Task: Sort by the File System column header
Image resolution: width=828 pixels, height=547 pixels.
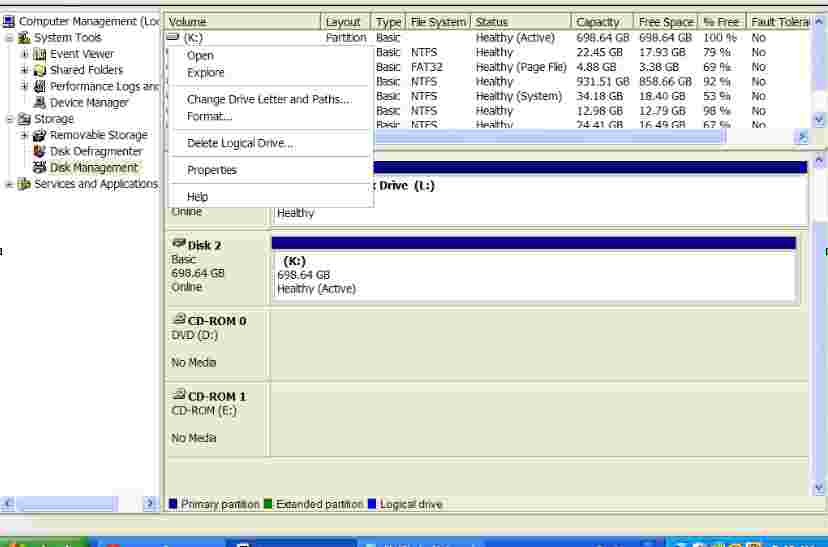Action: pos(438,22)
